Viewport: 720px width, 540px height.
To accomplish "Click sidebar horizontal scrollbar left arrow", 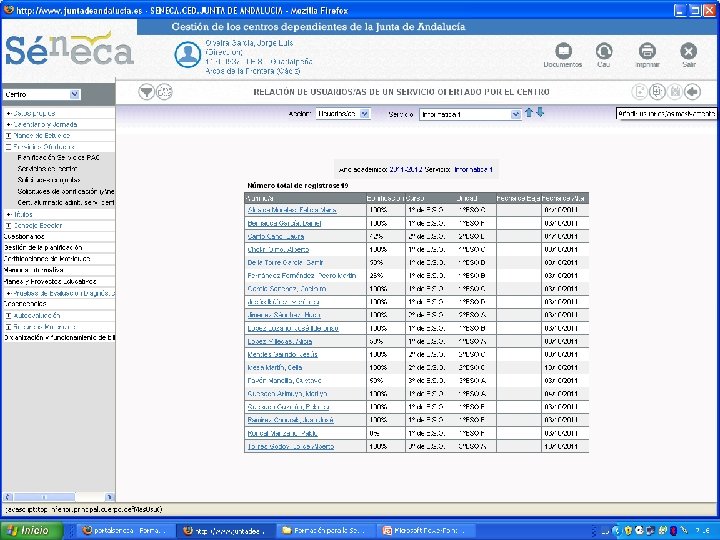I will [8, 497].
